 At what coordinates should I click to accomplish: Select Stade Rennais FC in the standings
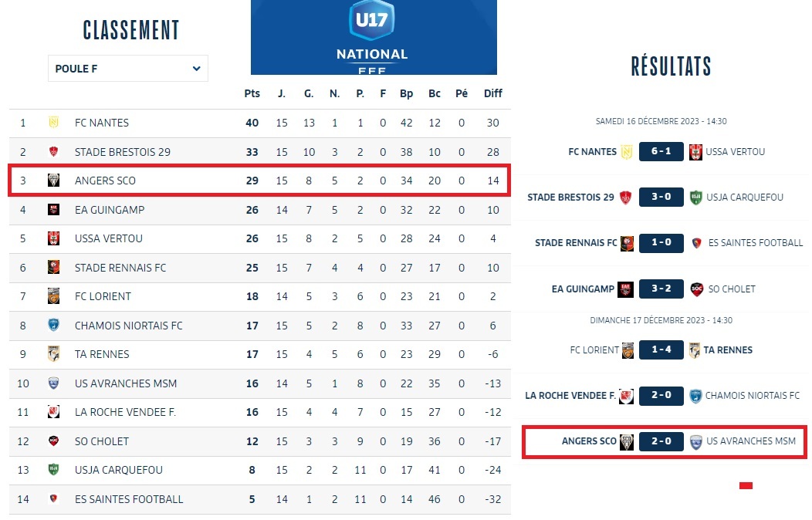pos(120,268)
